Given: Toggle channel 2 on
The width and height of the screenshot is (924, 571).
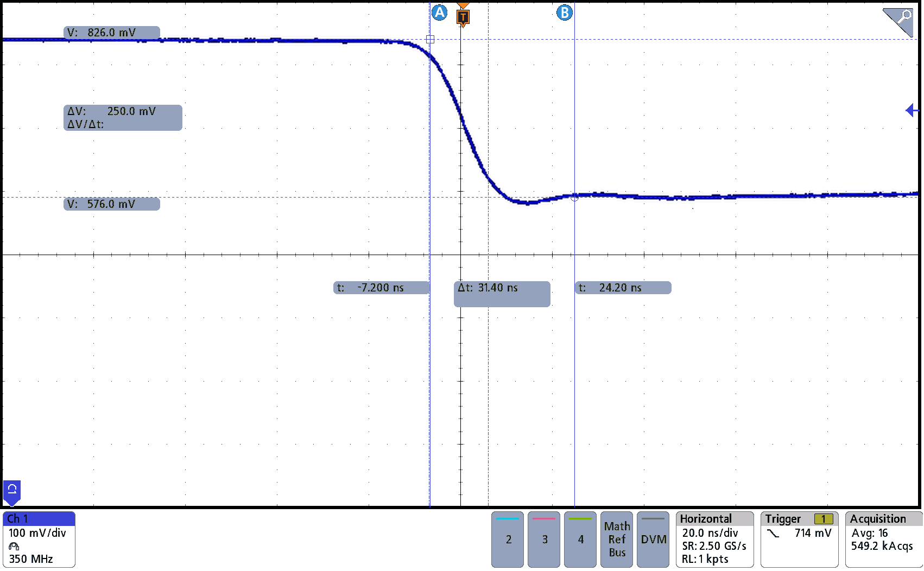Looking at the screenshot, I should [x=508, y=539].
